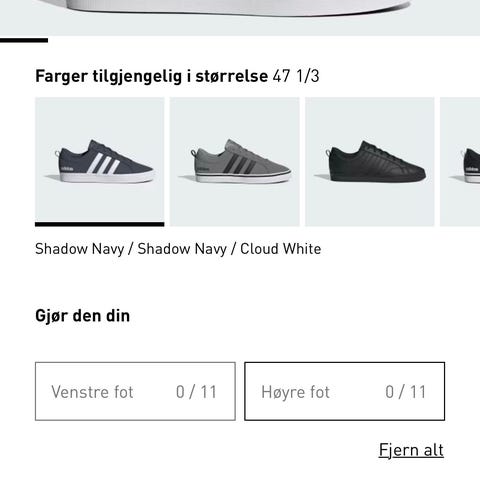Click the Høyre fot 0 / 11 counter
This screenshot has height=480, width=480.
[406, 392]
